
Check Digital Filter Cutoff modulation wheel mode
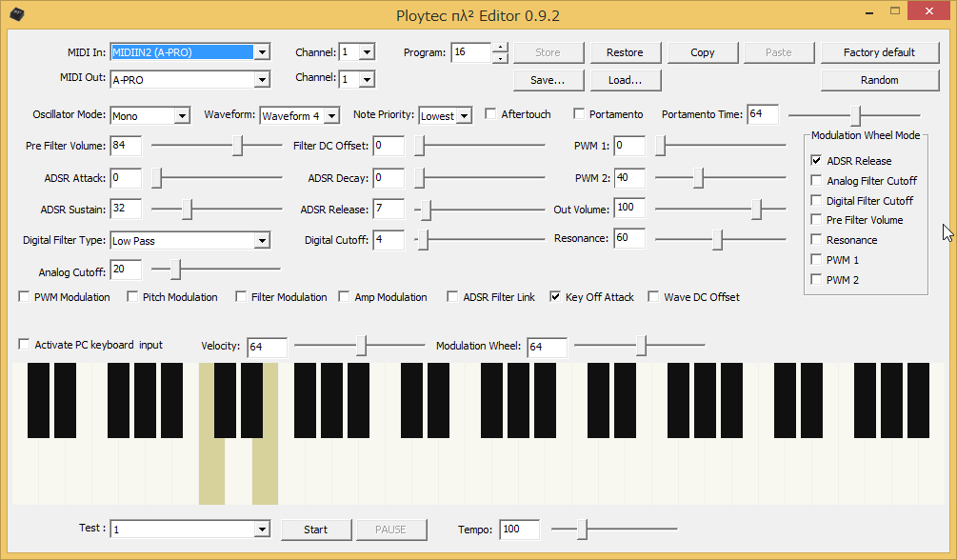[x=816, y=200]
